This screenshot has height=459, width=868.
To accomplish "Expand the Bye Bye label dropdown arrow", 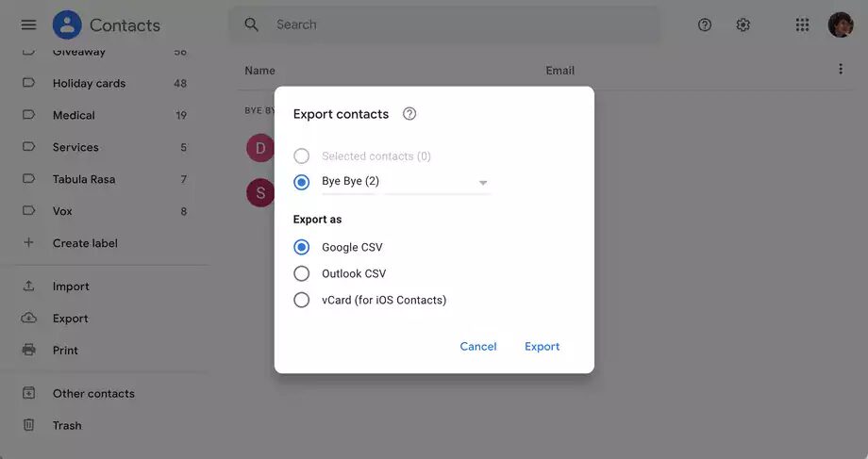I will click(483, 183).
